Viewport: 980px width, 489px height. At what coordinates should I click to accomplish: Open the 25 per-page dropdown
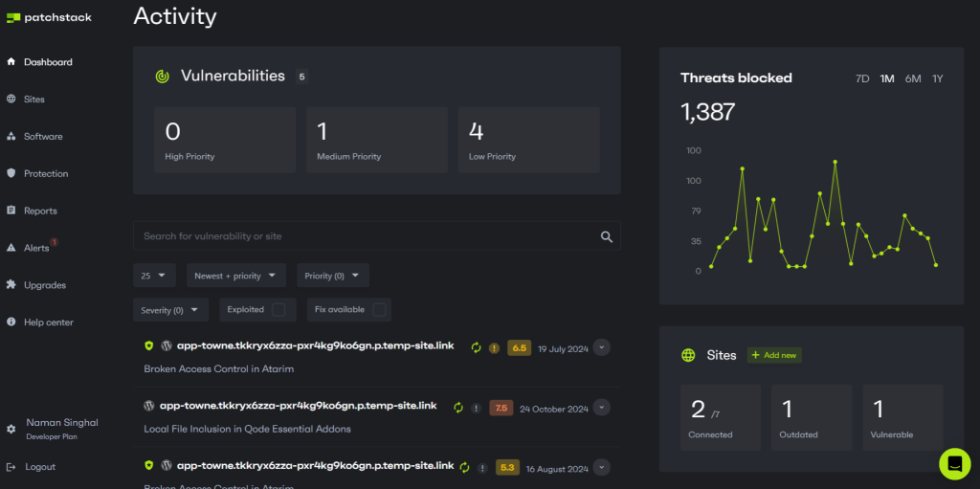[153, 276]
